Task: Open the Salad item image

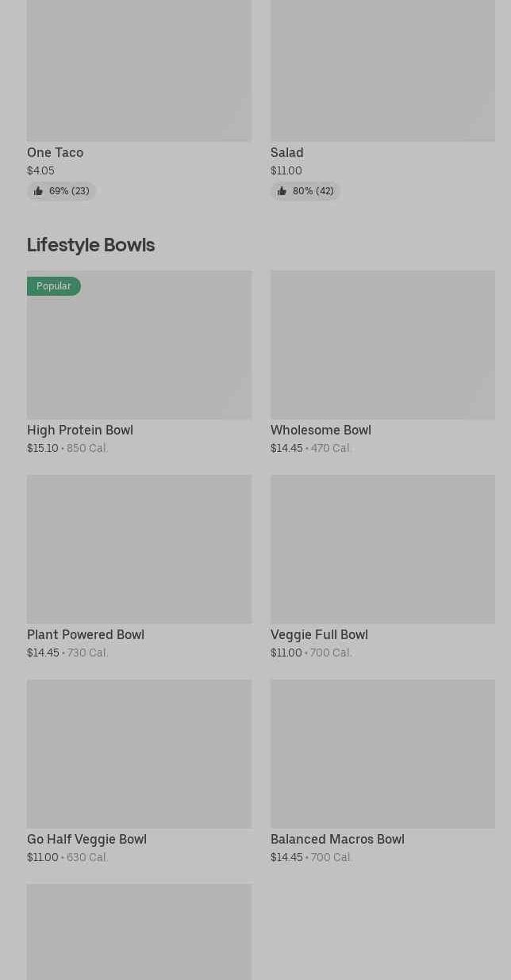Action: [x=382, y=71]
